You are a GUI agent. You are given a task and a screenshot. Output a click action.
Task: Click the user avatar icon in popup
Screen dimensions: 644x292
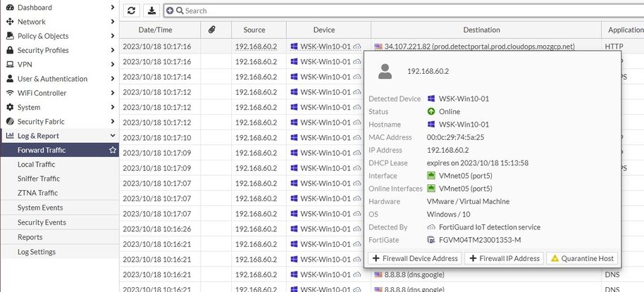(385, 71)
